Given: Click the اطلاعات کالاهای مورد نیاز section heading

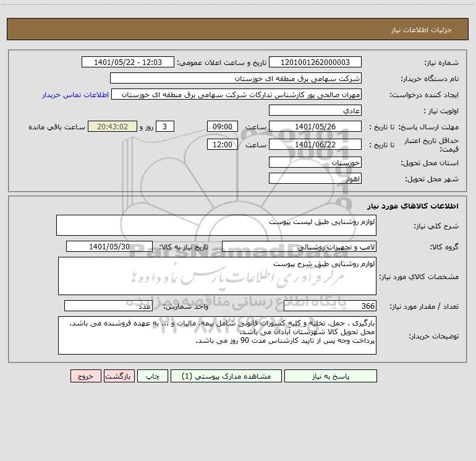Looking at the screenshot, I should (413, 206).
